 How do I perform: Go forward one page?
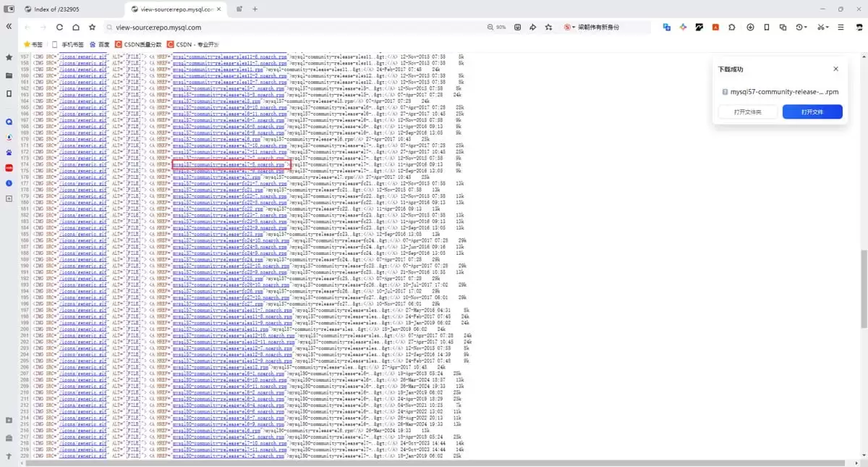pos(43,27)
